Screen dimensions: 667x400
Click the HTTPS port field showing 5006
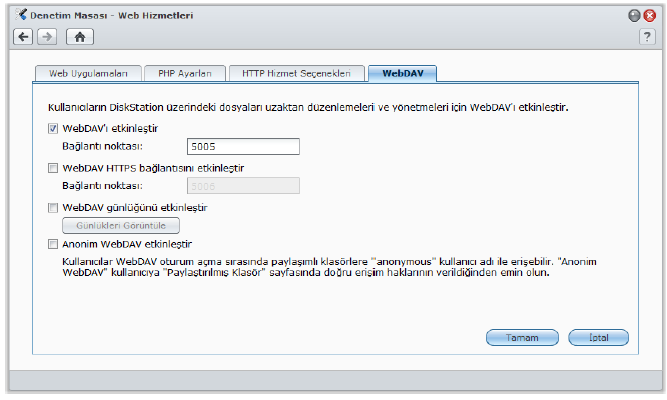244,185
